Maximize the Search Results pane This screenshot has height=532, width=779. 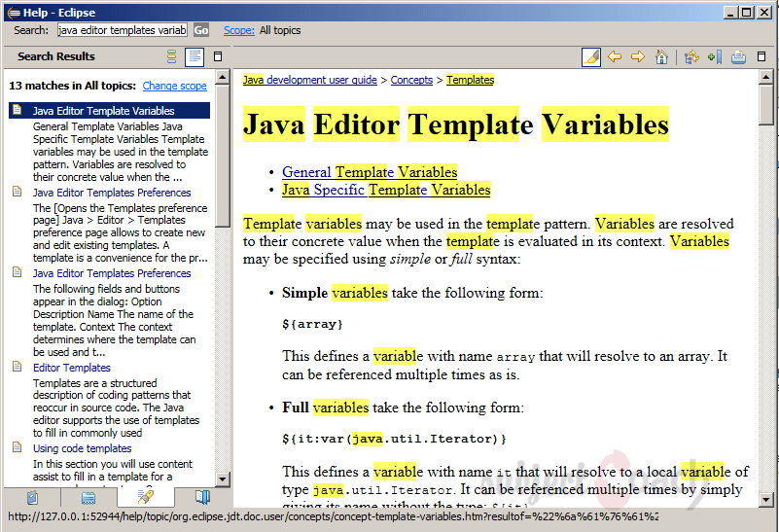(x=218, y=57)
